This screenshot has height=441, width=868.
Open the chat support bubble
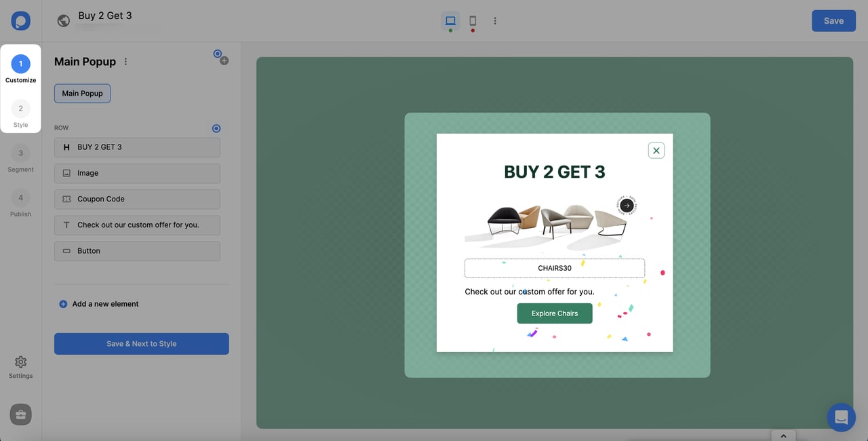[842, 417]
